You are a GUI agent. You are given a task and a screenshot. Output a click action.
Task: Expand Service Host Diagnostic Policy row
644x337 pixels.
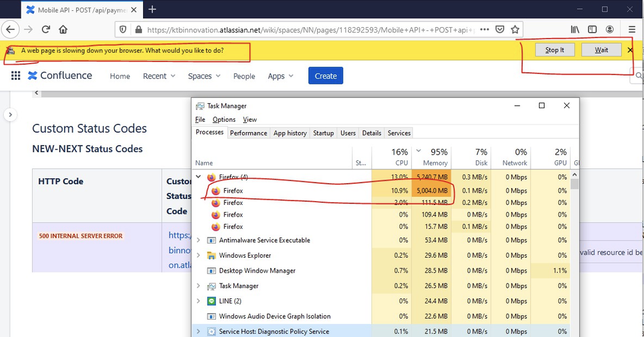199,331
